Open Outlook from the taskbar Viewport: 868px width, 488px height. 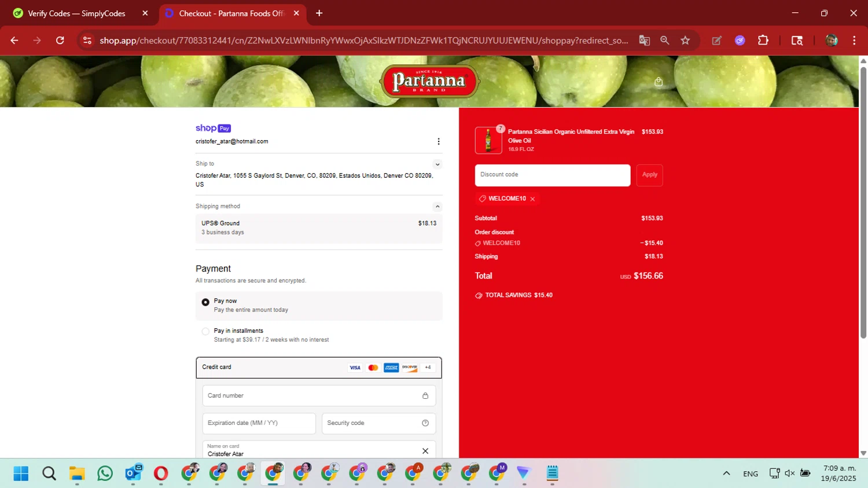pos(133,474)
